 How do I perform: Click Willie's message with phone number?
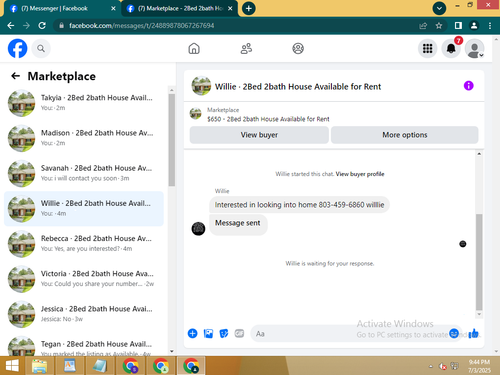(x=299, y=205)
